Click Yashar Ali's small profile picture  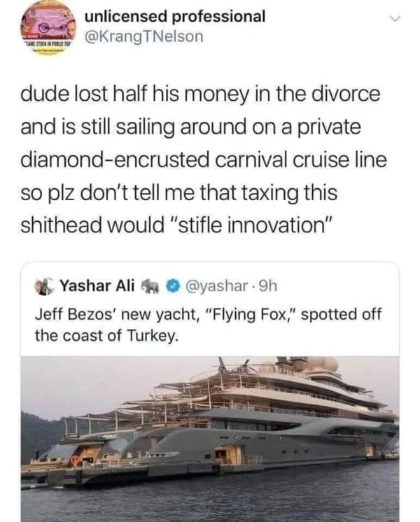(x=45, y=285)
